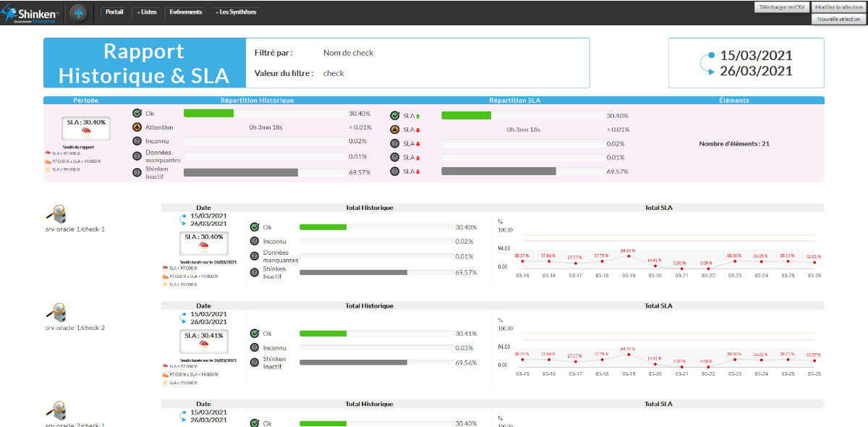Viewport: 868px width, 427px height.
Task: Click the blue up-arrow round button
Action: [x=80, y=12]
